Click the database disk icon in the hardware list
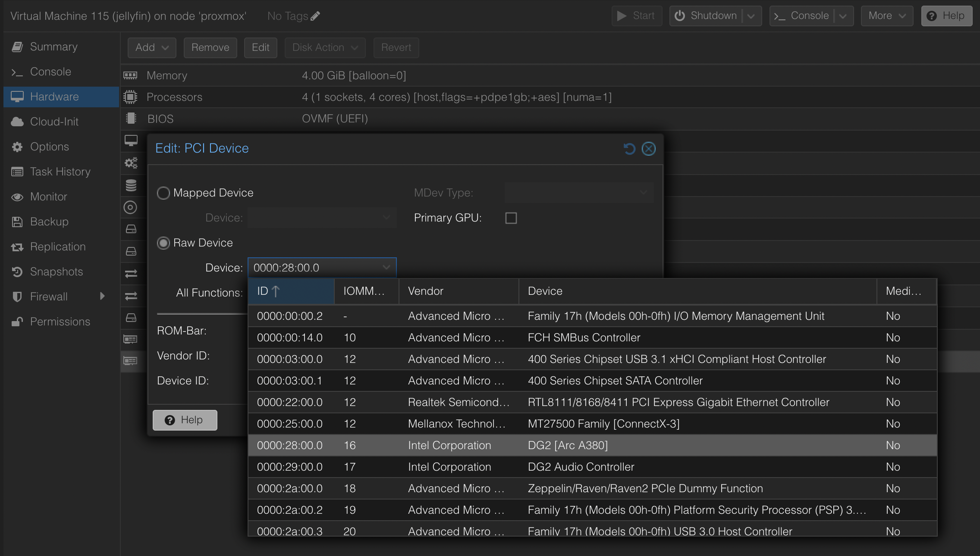Screen dimensions: 980x556 (131, 185)
